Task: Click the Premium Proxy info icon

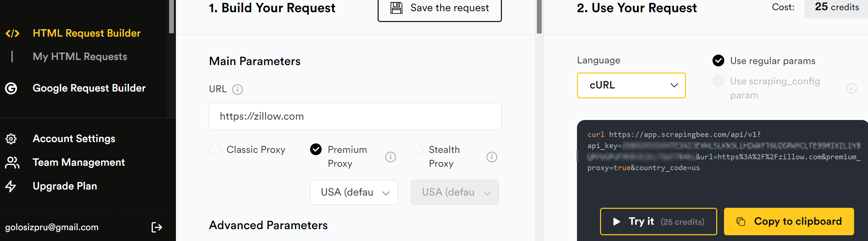Action: 390,157
